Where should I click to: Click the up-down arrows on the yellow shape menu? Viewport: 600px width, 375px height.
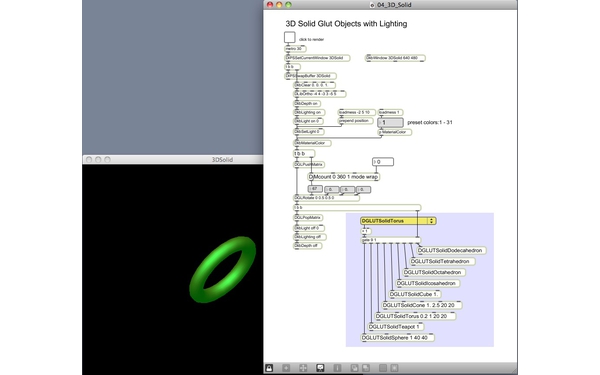432,221
